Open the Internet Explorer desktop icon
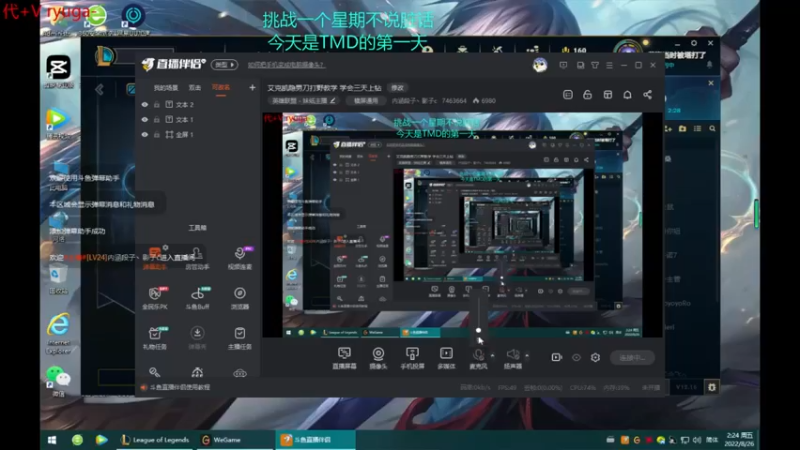Image resolution: width=800 pixels, height=450 pixels. coord(59,334)
